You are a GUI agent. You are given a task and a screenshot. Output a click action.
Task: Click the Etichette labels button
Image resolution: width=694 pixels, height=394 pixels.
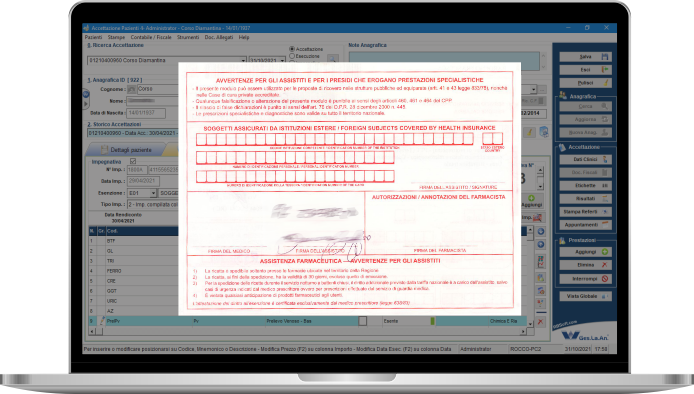(x=586, y=185)
